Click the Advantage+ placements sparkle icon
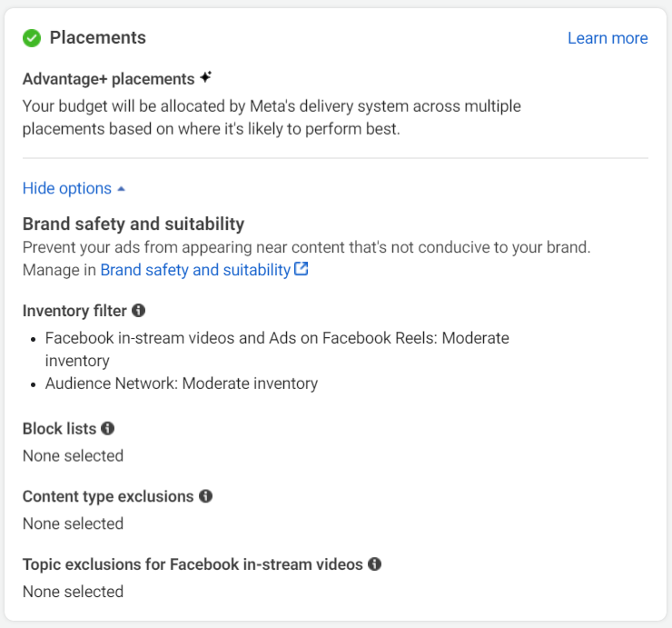672x628 pixels. 206,78
